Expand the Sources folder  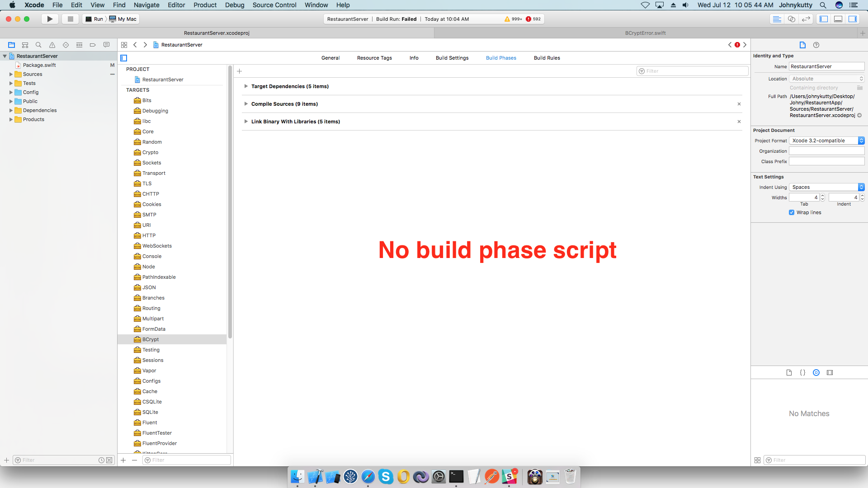point(11,74)
